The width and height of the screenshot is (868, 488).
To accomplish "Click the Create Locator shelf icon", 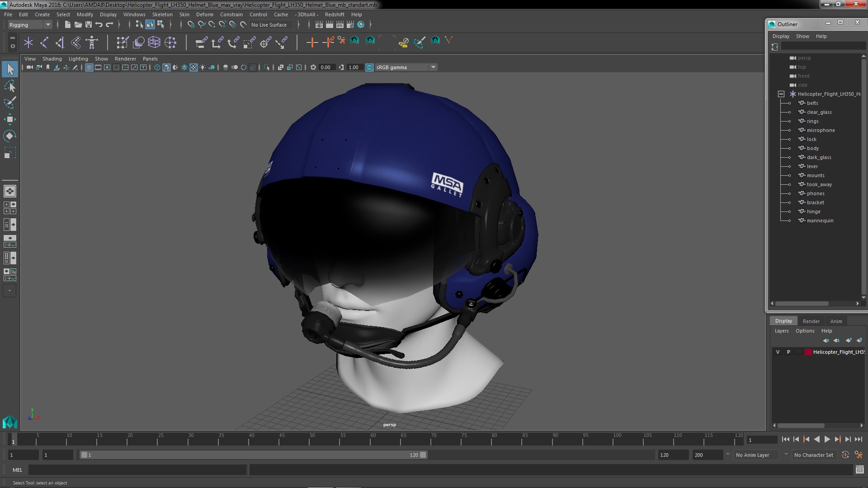I will pyautogui.click(x=28, y=43).
